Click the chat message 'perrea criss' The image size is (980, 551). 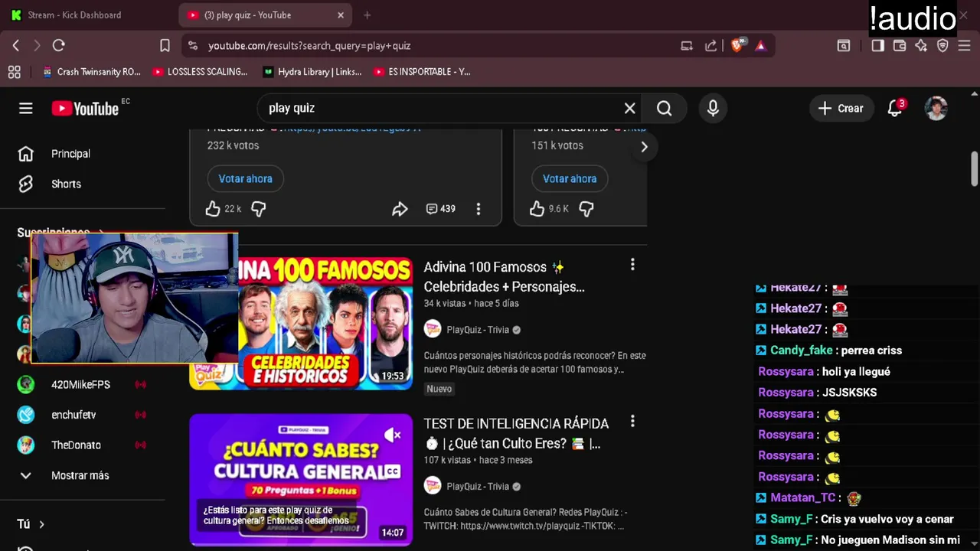pyautogui.click(x=871, y=350)
